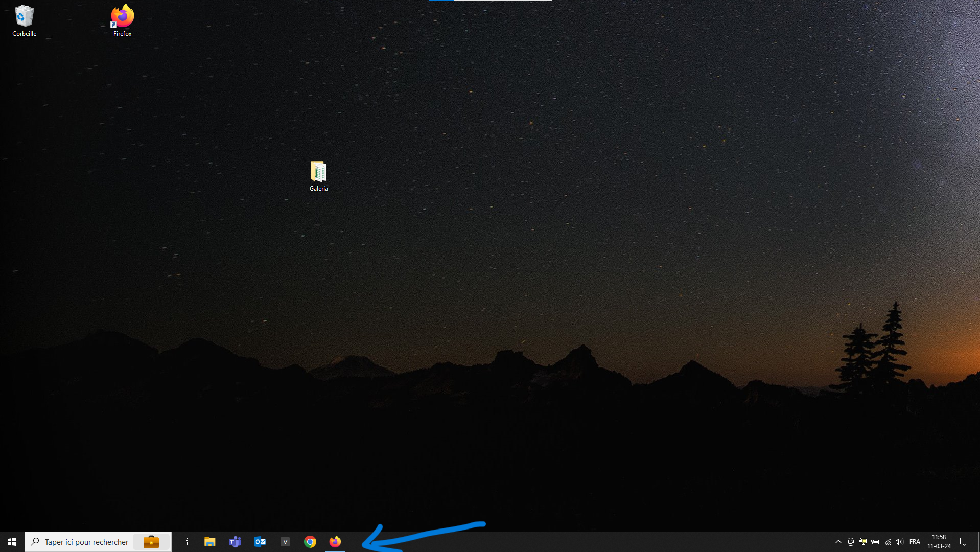980x552 pixels.
Task: Open the battery power status flyout
Action: click(x=875, y=542)
